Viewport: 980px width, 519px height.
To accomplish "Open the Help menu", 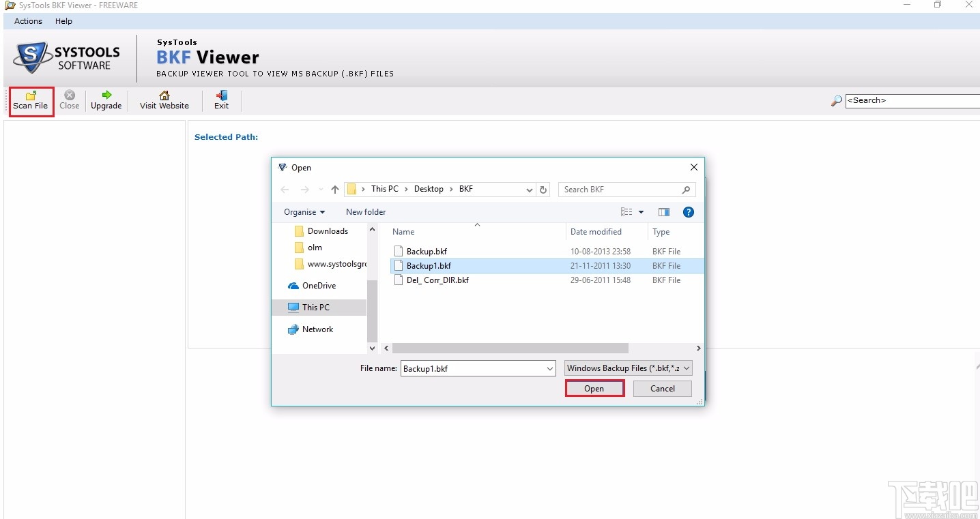I will pos(63,21).
